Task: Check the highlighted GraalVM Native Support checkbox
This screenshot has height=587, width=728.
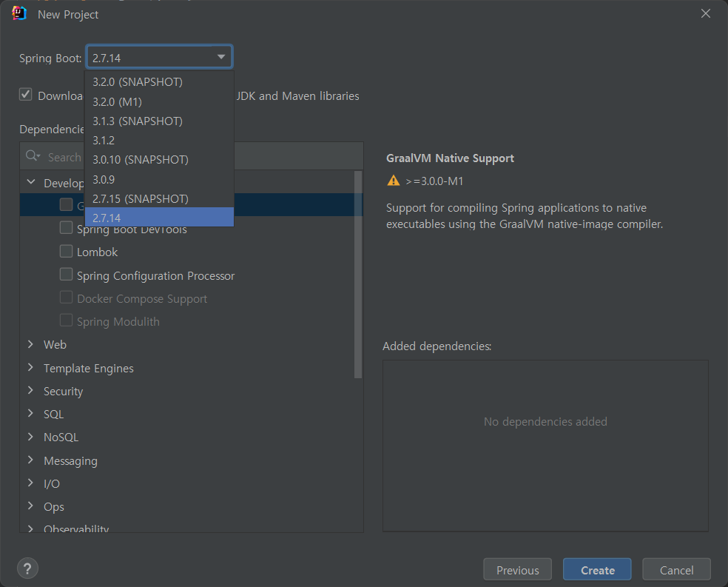Action: (67, 205)
